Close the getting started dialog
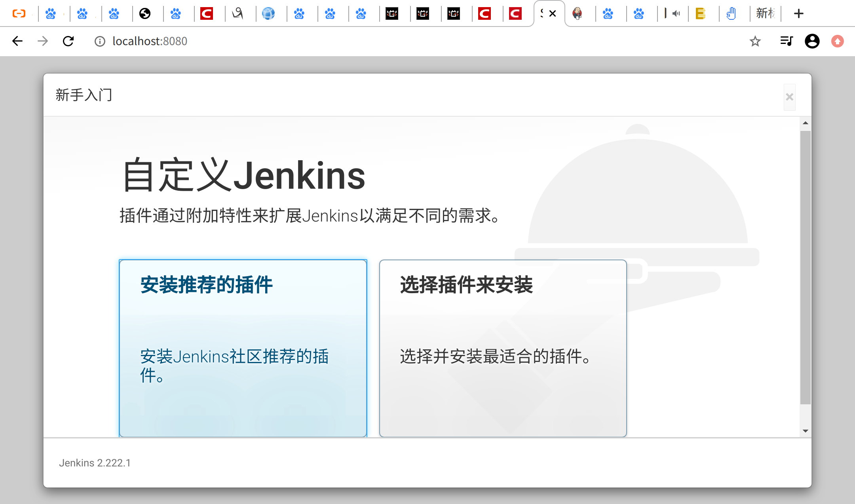Screen dimensions: 855x504 [x=789, y=97]
